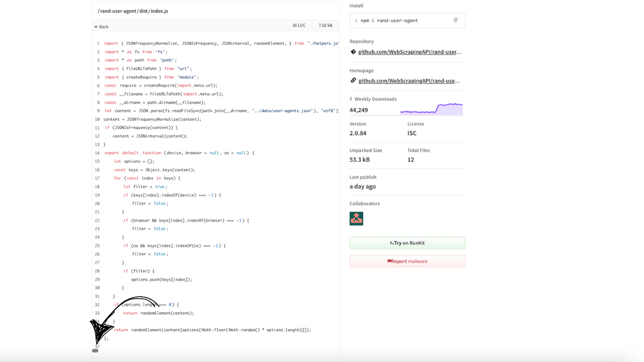Click the 'let filter = true;' code line
Screen dimensions: 644x362
(x=145, y=187)
